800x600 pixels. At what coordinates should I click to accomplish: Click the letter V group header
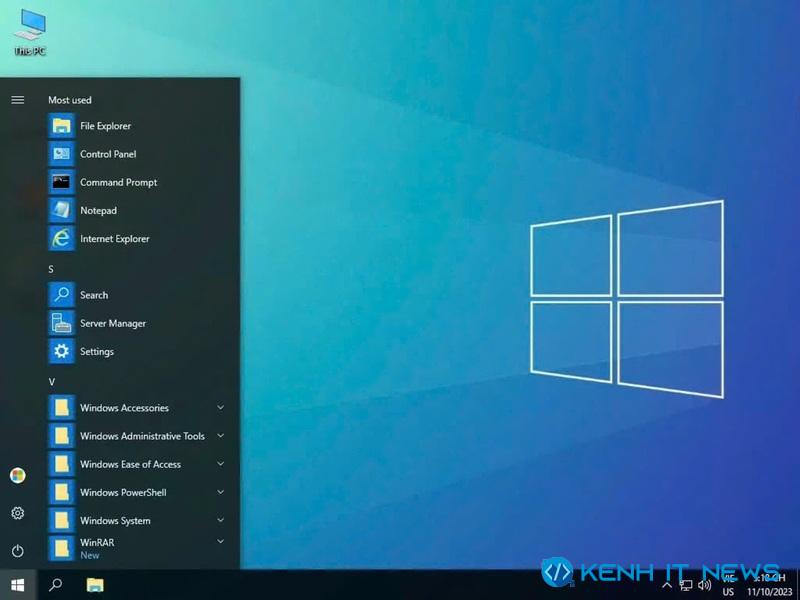click(x=52, y=382)
